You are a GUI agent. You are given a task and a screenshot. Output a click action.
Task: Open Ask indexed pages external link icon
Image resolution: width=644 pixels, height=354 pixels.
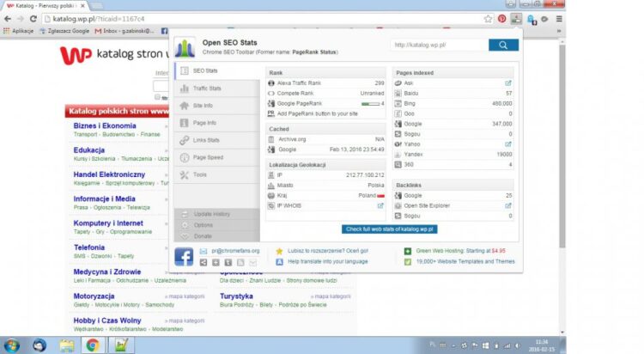point(508,83)
